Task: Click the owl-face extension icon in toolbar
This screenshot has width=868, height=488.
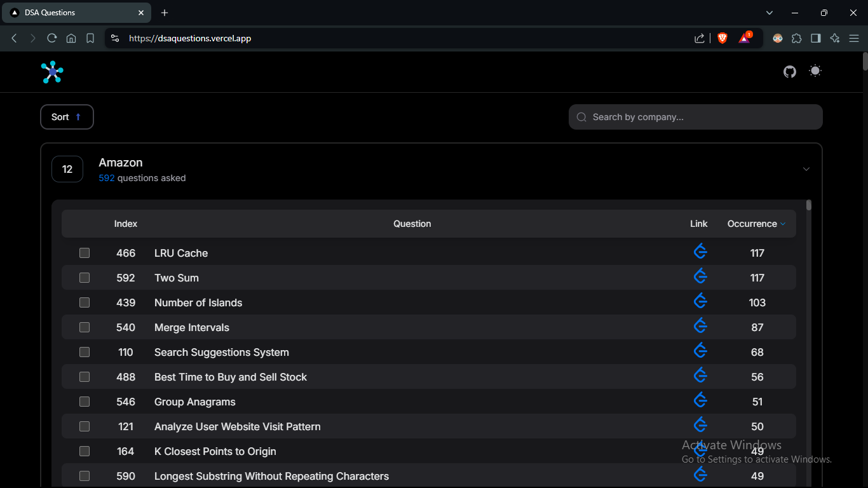Action: [778, 38]
